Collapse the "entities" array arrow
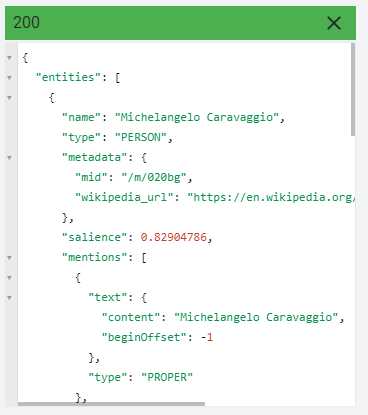 [x=9, y=78]
